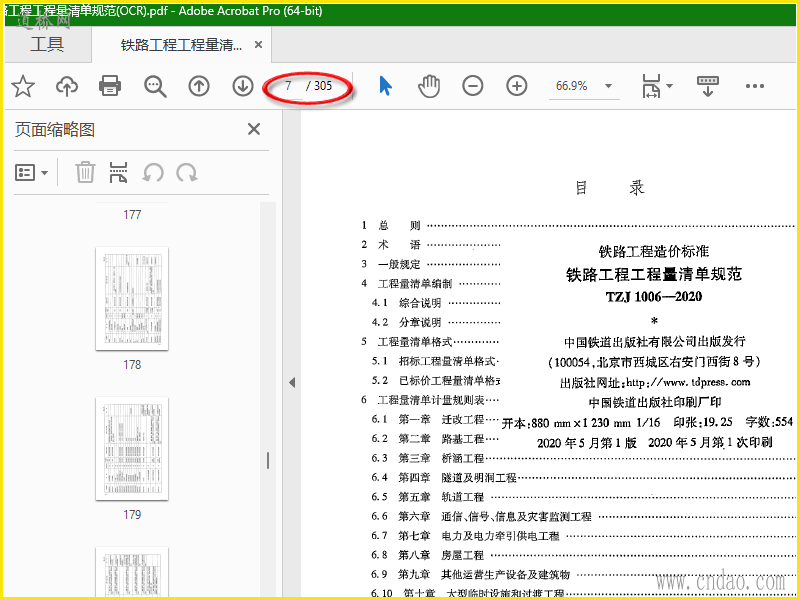The height and width of the screenshot is (600, 800).
Task: Activate the hand pan tool
Action: pos(429,86)
